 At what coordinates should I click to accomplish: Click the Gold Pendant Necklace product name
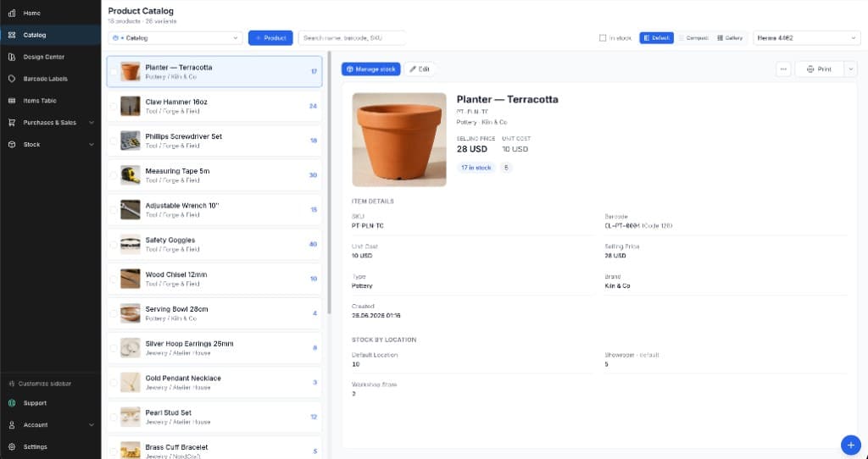(183, 379)
